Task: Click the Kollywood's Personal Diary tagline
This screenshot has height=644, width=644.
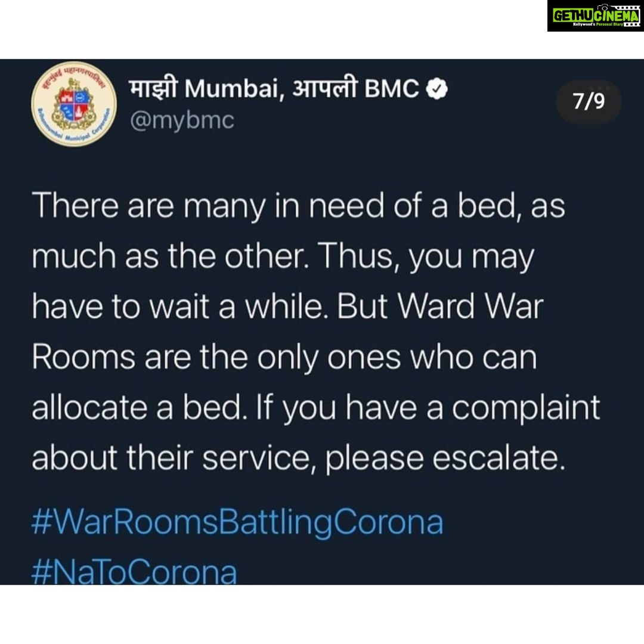Action: click(x=598, y=24)
